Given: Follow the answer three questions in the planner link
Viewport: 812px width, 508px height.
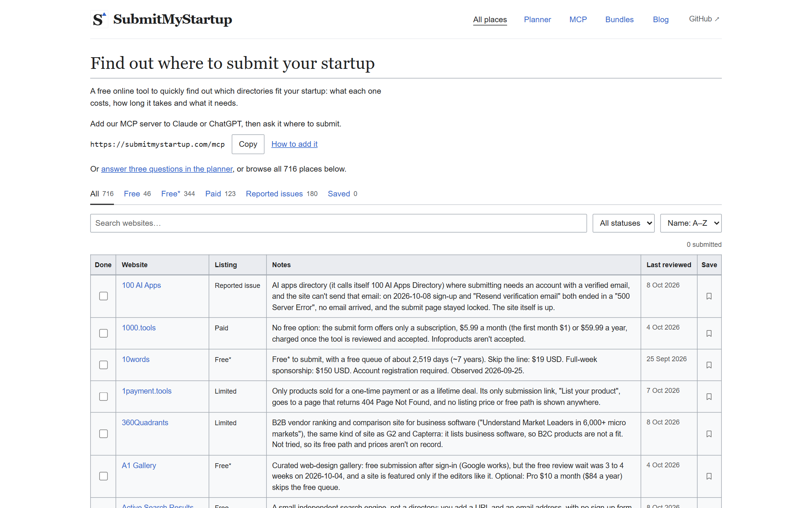Looking at the screenshot, I should (x=167, y=169).
